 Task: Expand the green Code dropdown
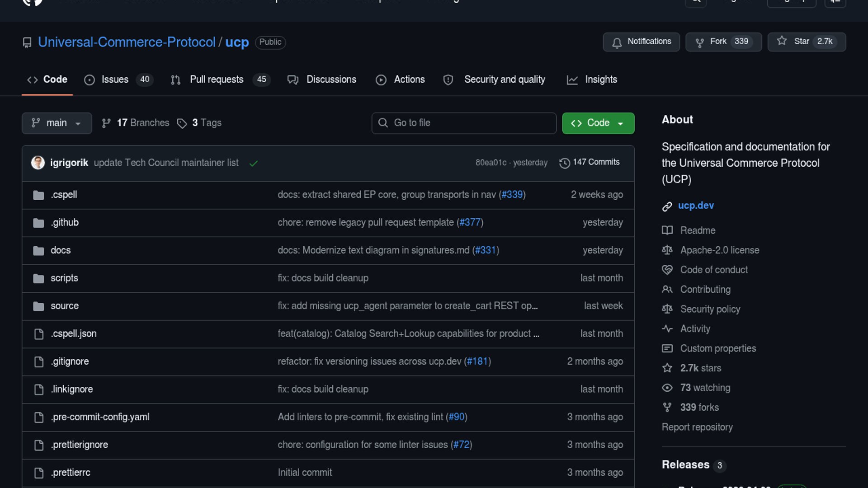point(598,123)
